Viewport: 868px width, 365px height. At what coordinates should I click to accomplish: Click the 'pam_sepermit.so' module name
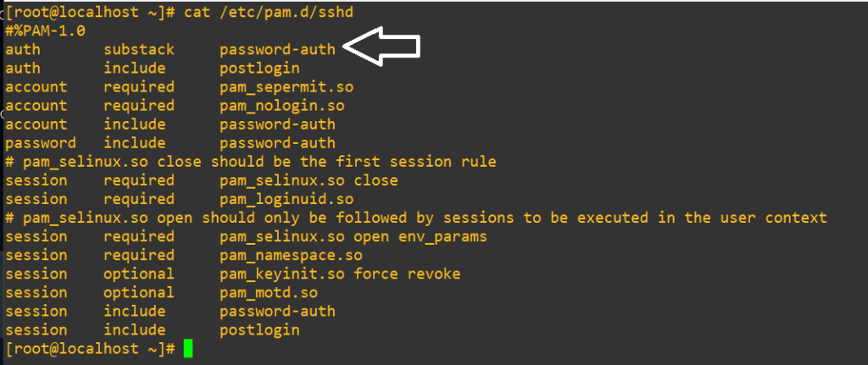coord(286,86)
